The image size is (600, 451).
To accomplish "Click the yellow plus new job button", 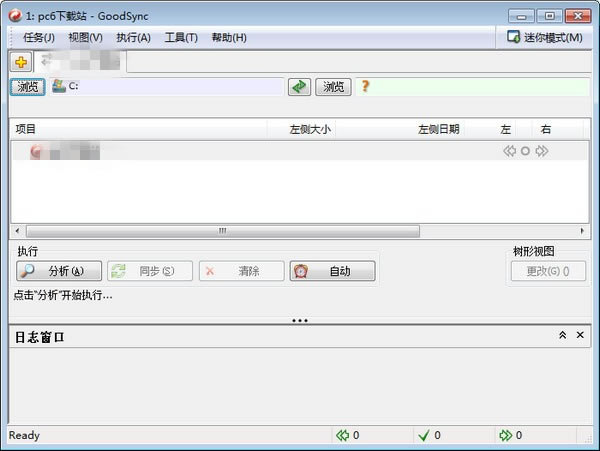I will [21, 62].
